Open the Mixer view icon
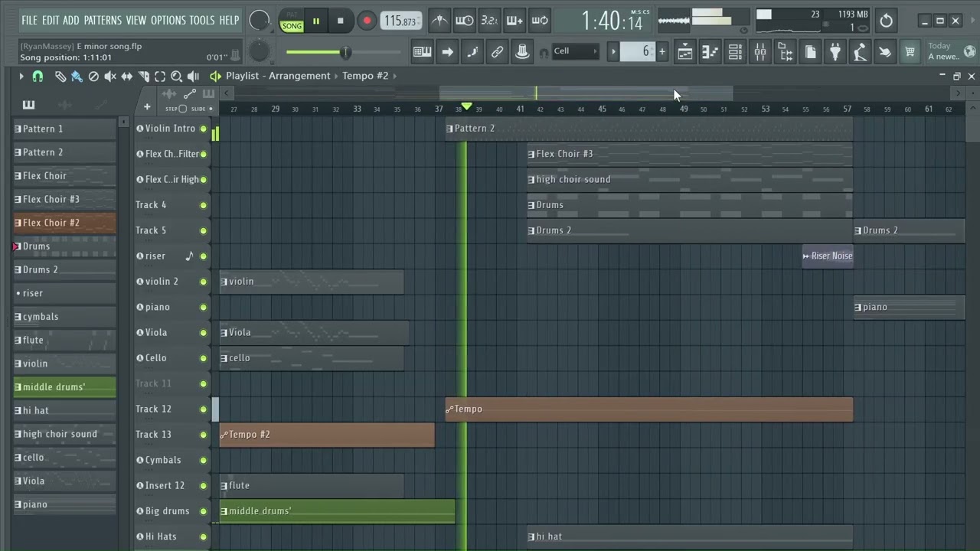 pyautogui.click(x=760, y=52)
